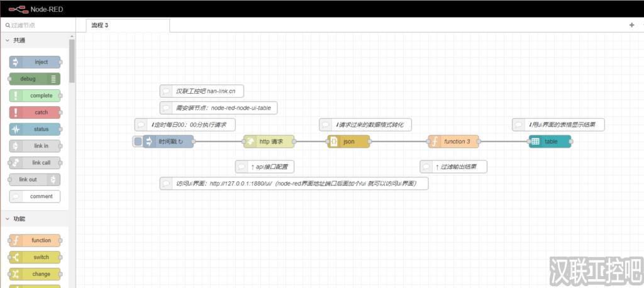Switch to the 流程 3 tab
This screenshot has width=644, height=288.
coord(128,25)
